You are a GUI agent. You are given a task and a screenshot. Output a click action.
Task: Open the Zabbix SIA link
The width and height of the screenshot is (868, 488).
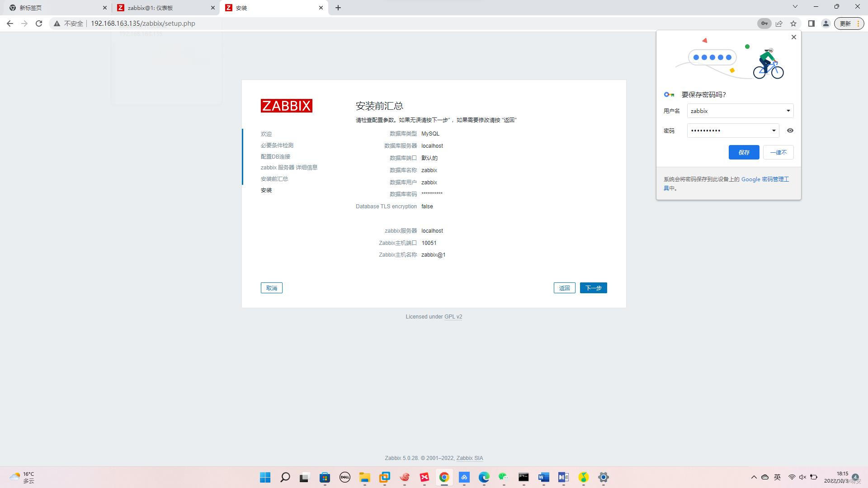[470, 458]
